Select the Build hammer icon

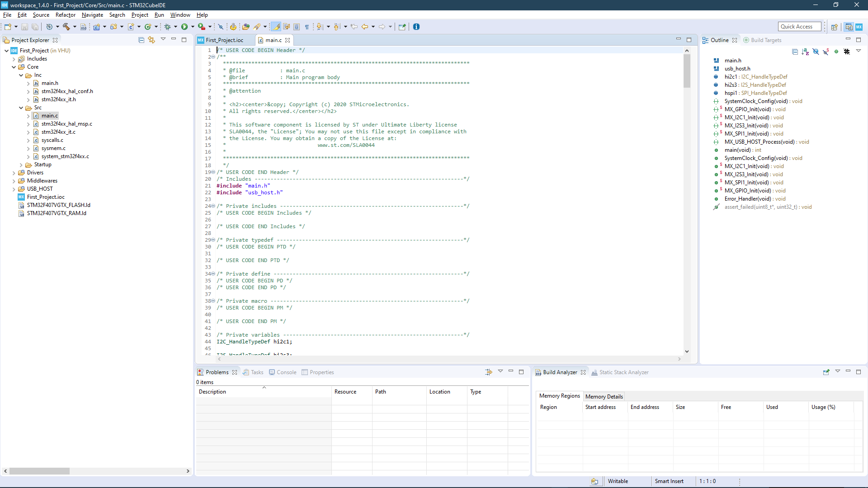[67, 27]
